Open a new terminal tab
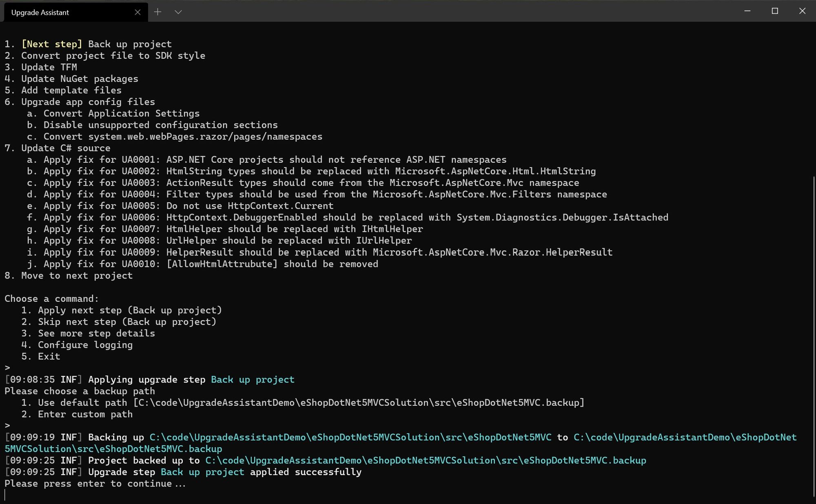Screen dimensions: 816x504 click(158, 12)
